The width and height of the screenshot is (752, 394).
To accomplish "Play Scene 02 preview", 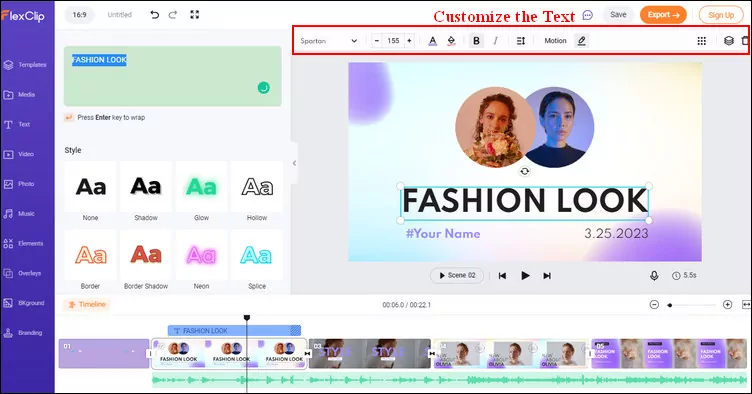I will (457, 276).
